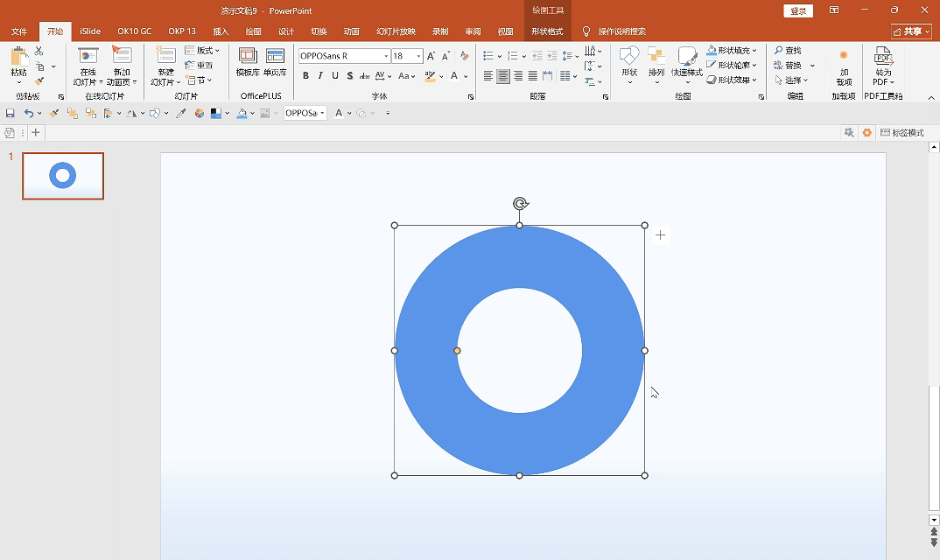This screenshot has width=940, height=560.
Task: Clear all formatting eraser icon
Action: click(x=464, y=56)
